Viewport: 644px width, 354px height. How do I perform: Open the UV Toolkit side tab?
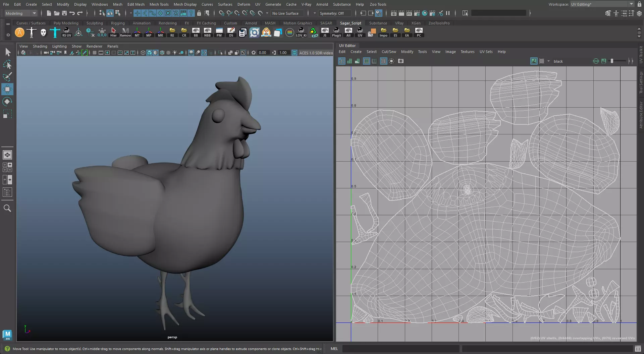click(641, 55)
